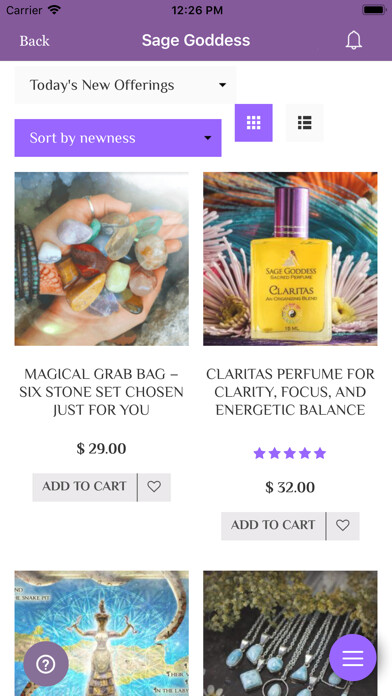The width and height of the screenshot is (392, 696).
Task: Open Magical Grab Bag stones photo
Action: 102,259
